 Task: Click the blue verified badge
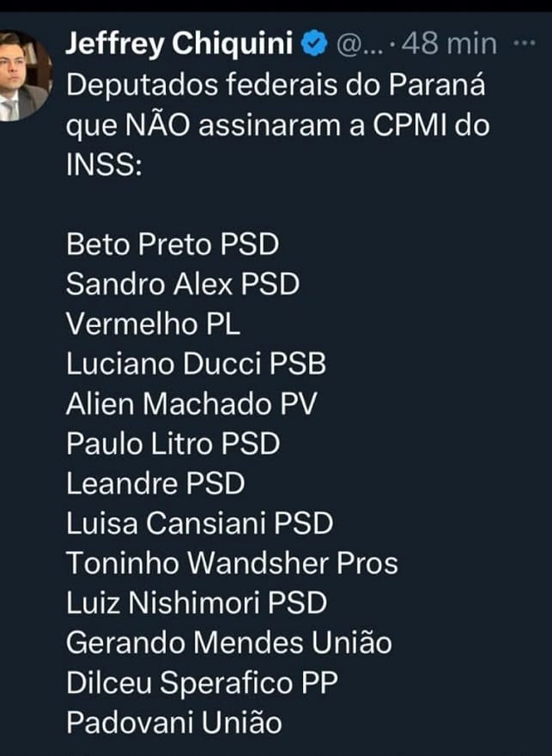coord(316,45)
